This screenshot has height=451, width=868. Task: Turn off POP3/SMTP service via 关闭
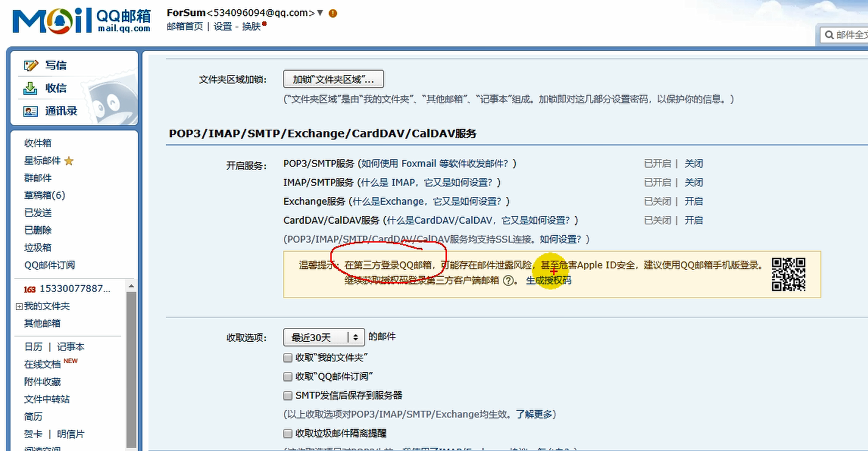pos(694,163)
